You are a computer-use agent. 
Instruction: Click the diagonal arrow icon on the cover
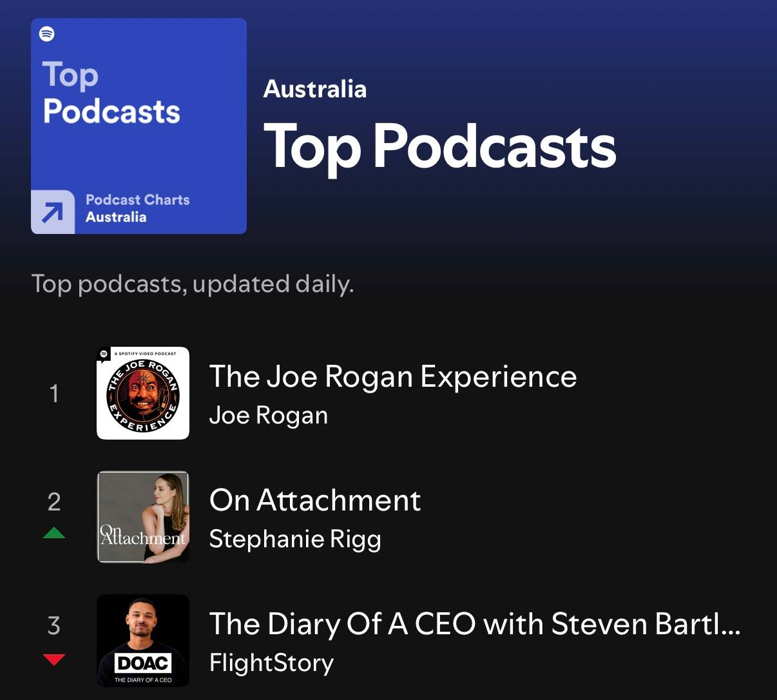click(53, 212)
